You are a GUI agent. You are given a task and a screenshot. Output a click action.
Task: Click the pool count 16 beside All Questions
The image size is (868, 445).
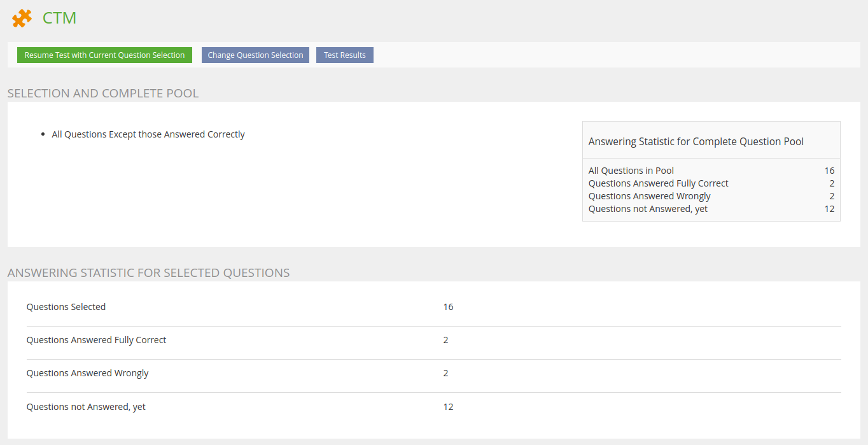click(829, 171)
